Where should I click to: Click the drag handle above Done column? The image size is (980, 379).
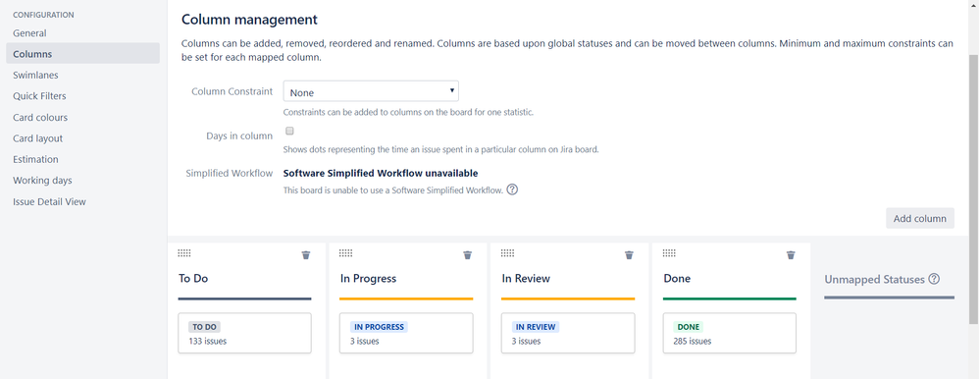(669, 252)
